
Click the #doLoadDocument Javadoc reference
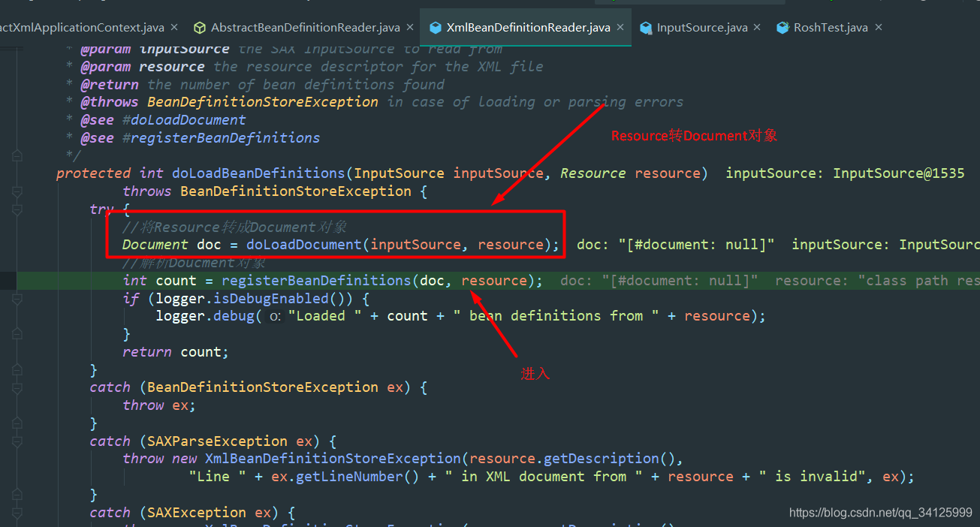184,120
